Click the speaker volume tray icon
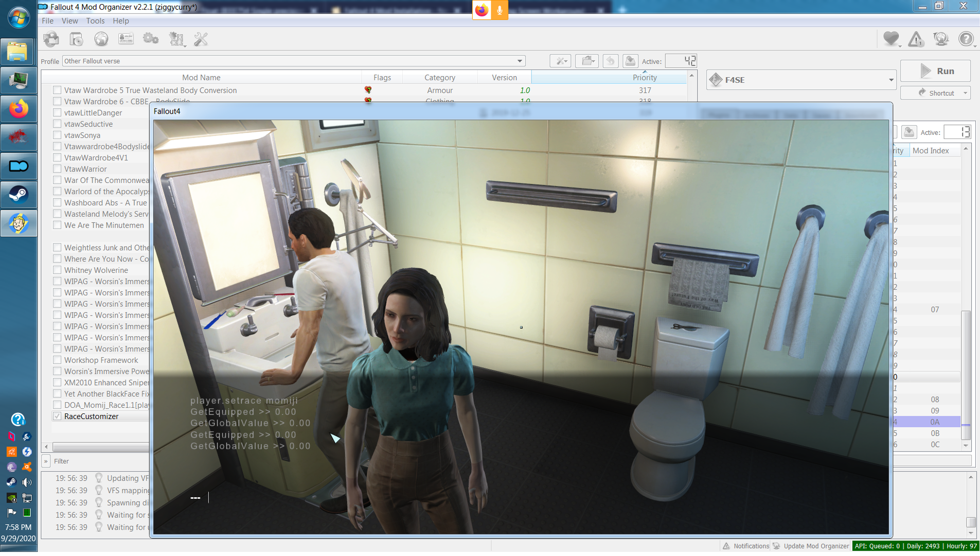 [27, 482]
